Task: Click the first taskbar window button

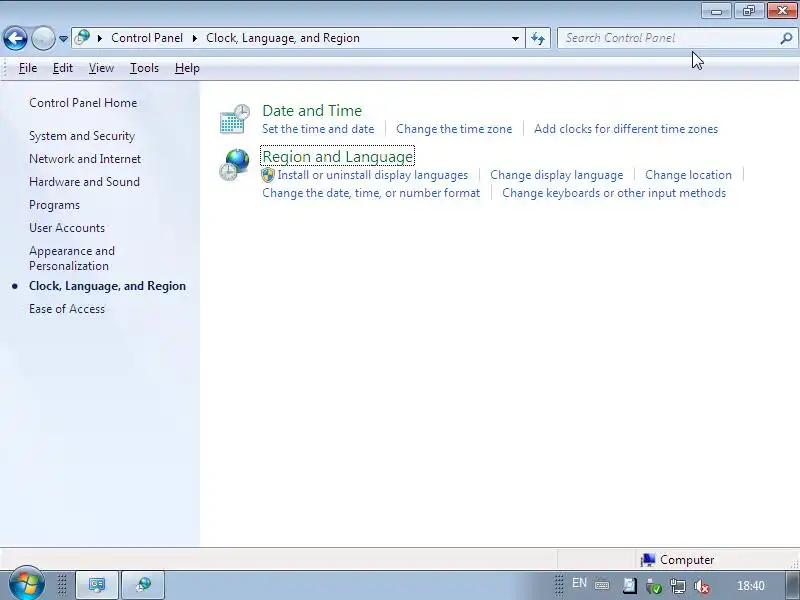Action: point(97,585)
